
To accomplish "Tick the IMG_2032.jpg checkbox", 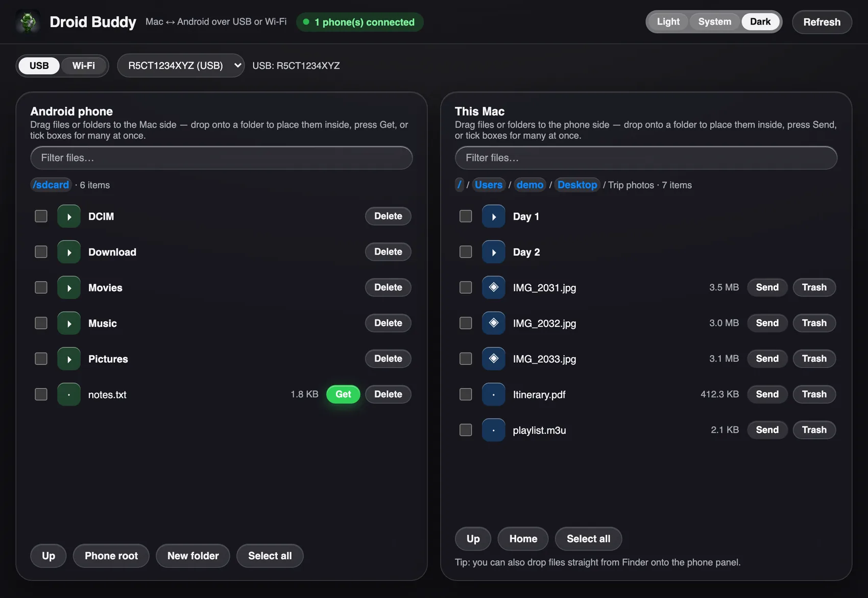I will (466, 323).
